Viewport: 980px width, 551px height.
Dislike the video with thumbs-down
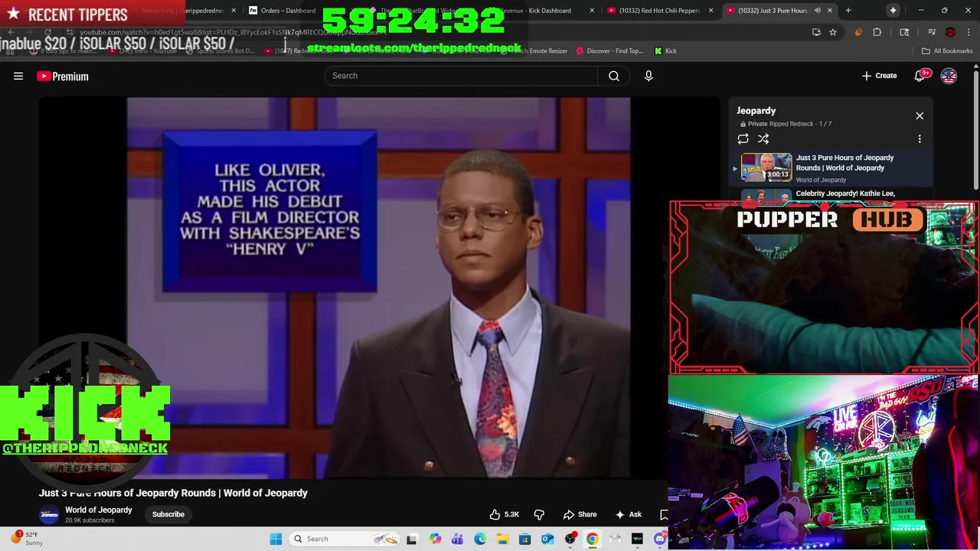[x=539, y=514]
